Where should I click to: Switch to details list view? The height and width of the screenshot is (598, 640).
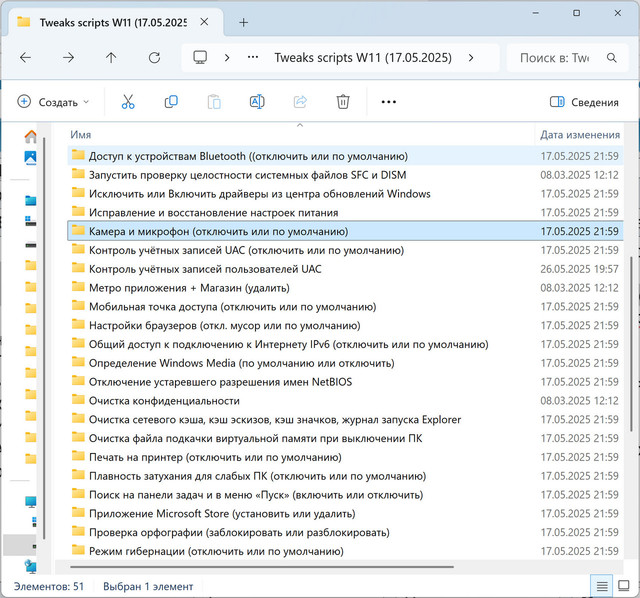coord(602,587)
